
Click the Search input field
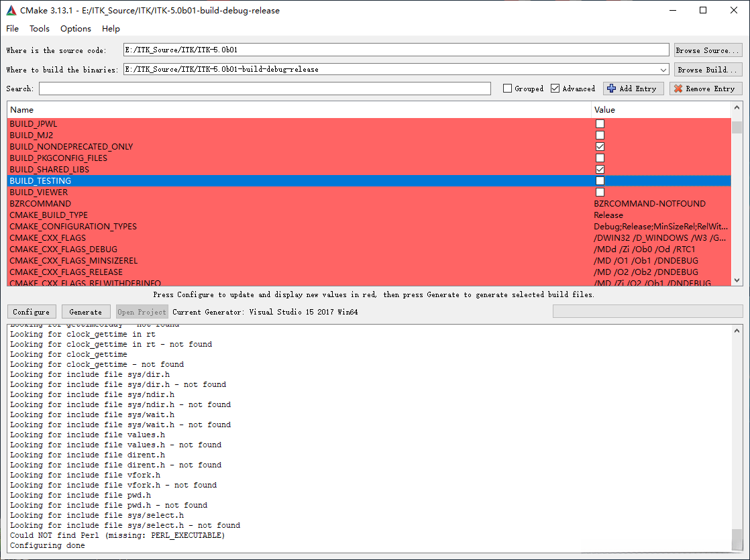(265, 89)
